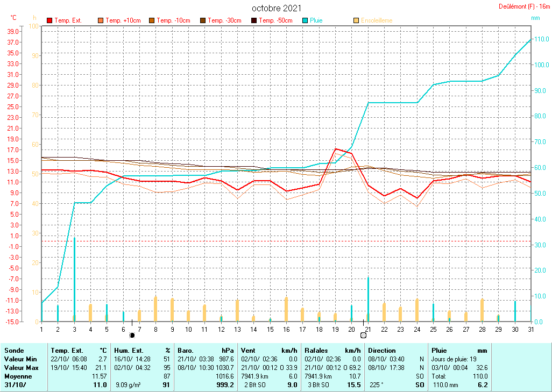Viewport: 552px width, 392px height.
Task: Click the octobre 2021 chart title
Action: tap(277, 8)
